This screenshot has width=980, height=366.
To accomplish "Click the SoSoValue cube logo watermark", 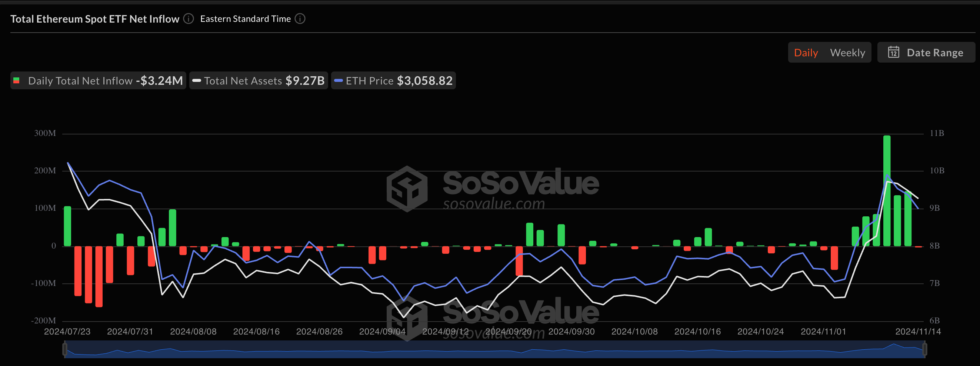I will coord(407,188).
